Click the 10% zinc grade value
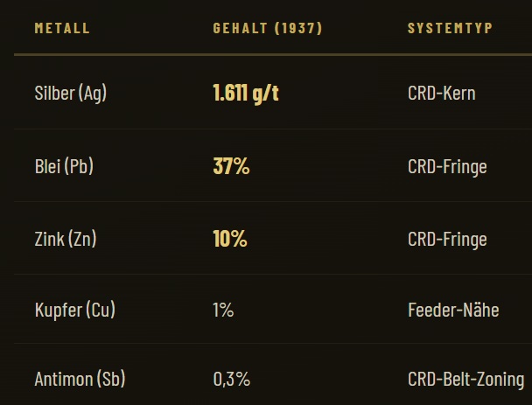The width and height of the screenshot is (532, 405). [230, 239]
